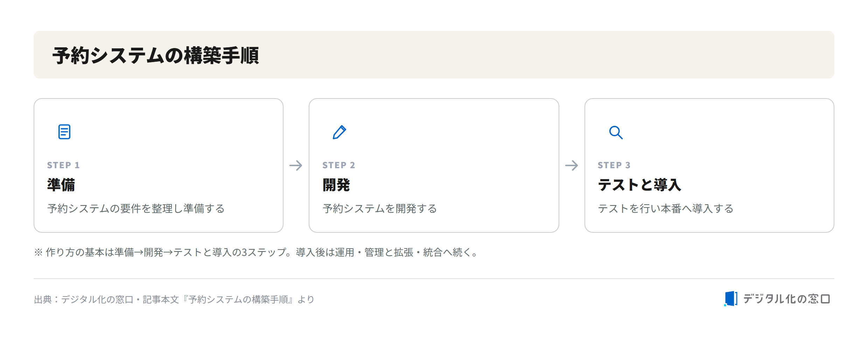This screenshot has width=868, height=340.
Task: Click the STEP 2 label
Action: pos(339,165)
